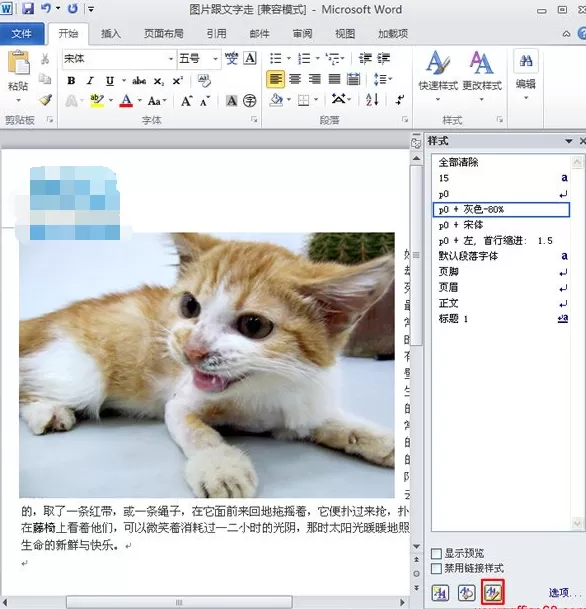Viewport: 586px width, 609px height.
Task: Switch to Page Layout tab
Action: 163,34
